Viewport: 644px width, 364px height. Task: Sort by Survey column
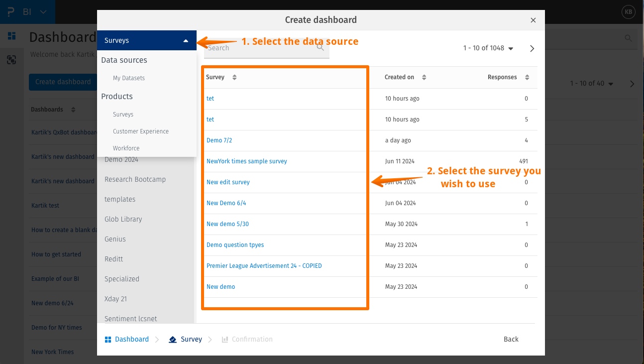pos(234,77)
